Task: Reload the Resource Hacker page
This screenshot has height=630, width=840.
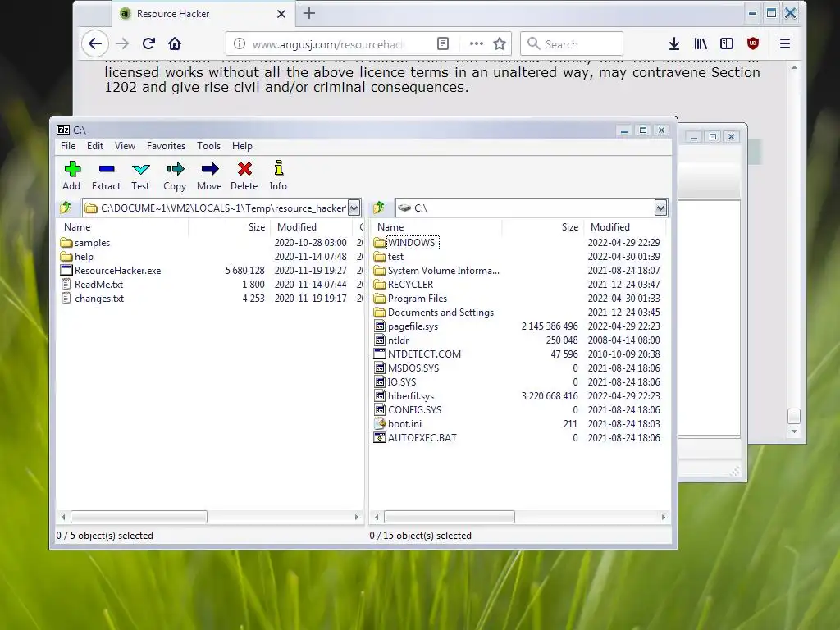Action: click(149, 43)
